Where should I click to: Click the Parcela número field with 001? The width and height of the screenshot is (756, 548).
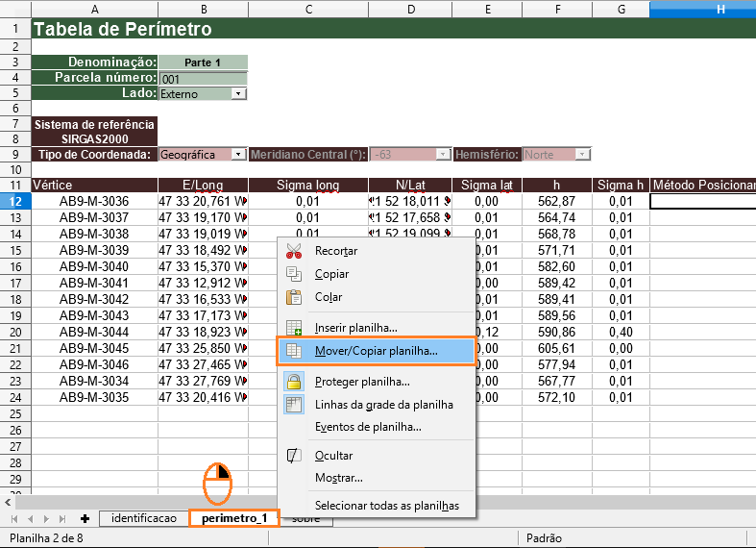(x=203, y=78)
